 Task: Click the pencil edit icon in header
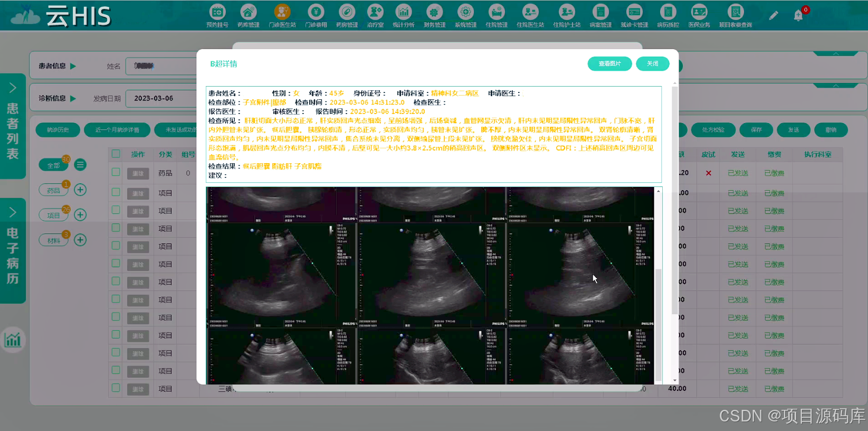click(x=774, y=16)
